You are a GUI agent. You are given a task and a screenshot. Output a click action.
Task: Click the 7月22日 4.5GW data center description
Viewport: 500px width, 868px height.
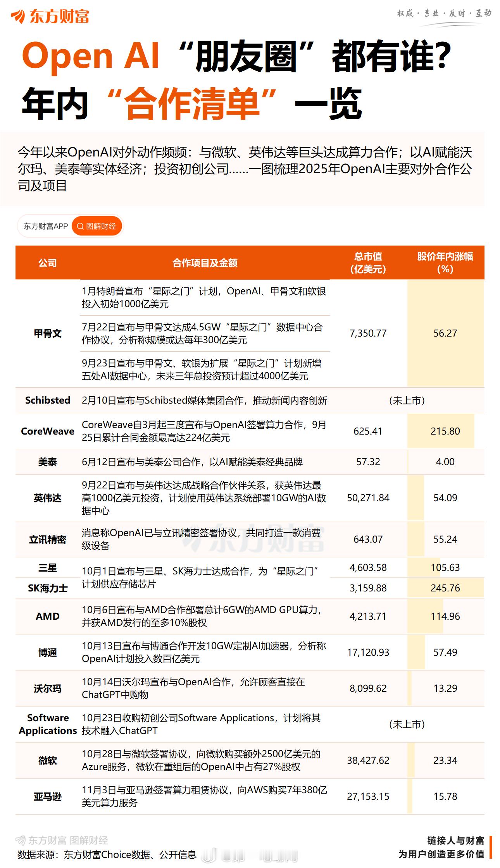tap(202, 333)
